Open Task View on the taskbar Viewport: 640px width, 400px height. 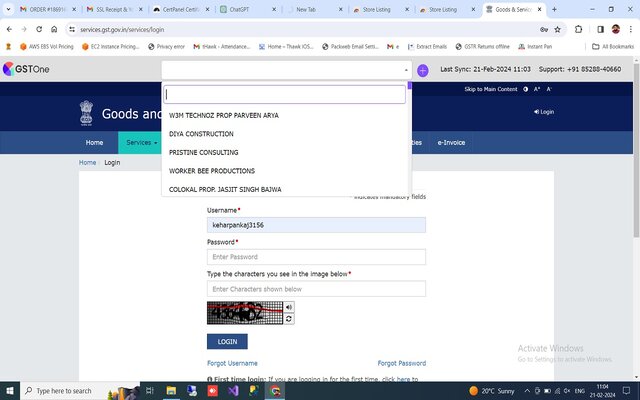click(149, 391)
